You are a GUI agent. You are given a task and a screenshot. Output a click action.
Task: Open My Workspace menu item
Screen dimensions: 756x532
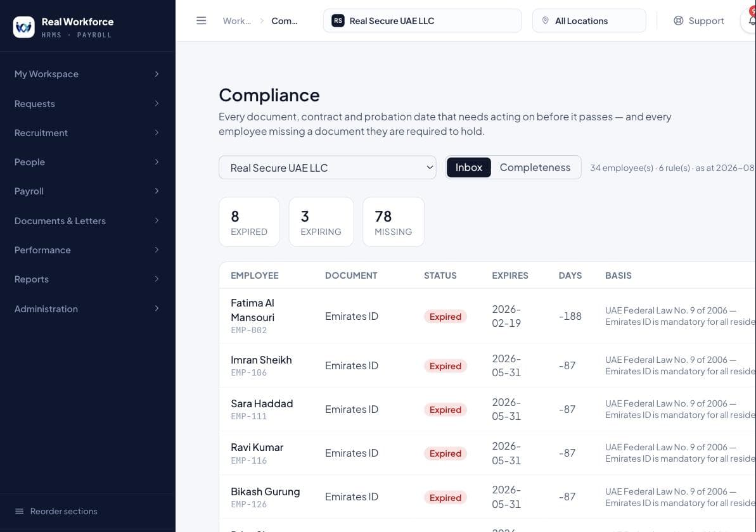[87, 73]
